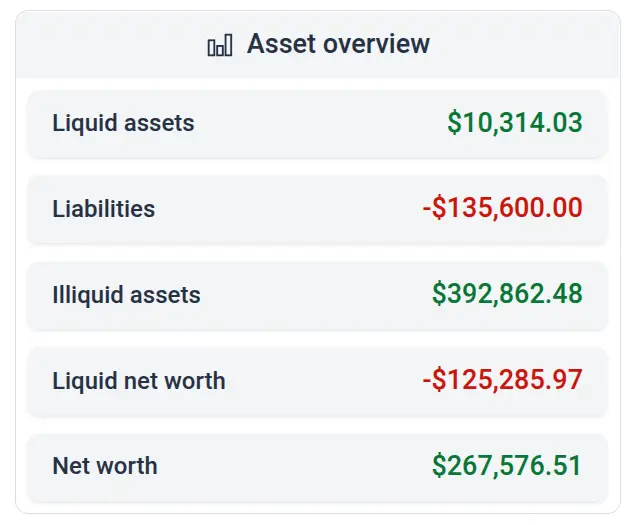Open the Liquid net worth row card
The width and height of the screenshot is (630, 525).
(x=320, y=381)
